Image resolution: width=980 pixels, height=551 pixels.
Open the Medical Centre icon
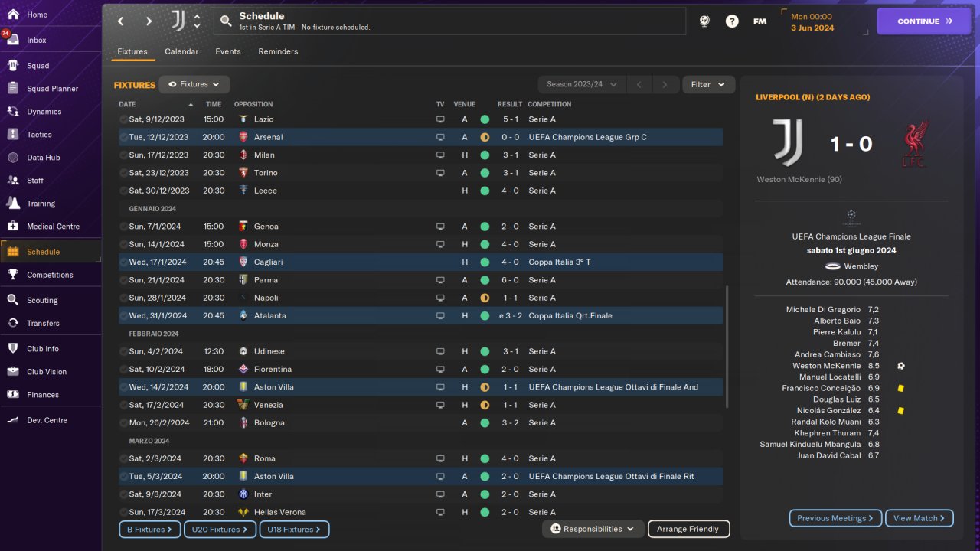coord(12,227)
